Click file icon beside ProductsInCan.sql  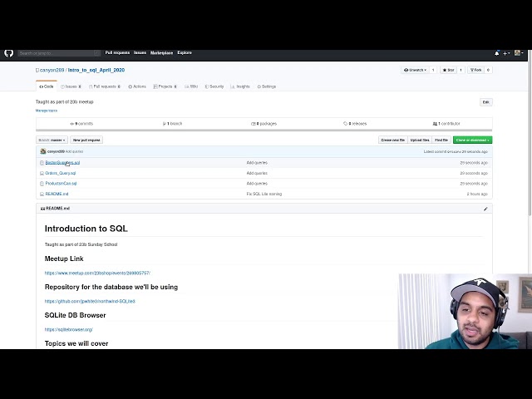coord(42,184)
